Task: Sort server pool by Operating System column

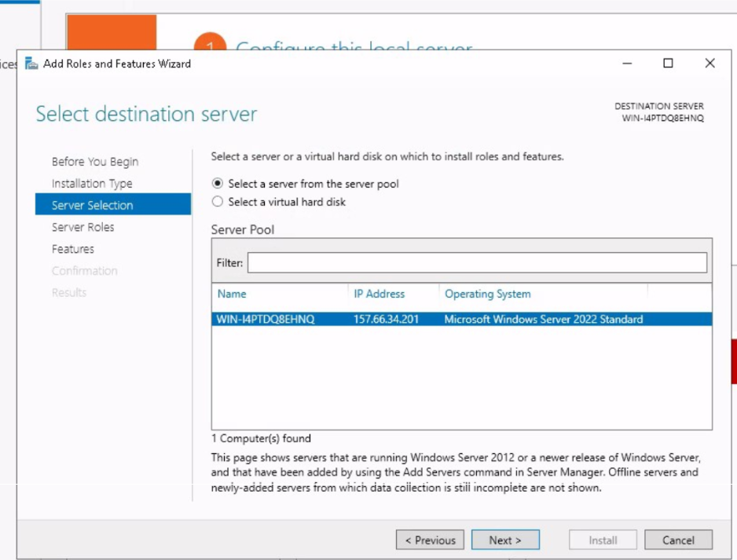Action: click(487, 294)
